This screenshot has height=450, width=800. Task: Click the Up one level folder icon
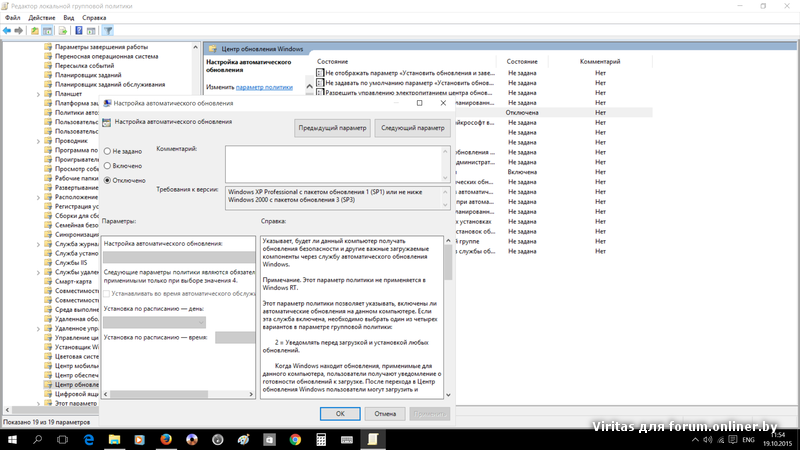(x=36, y=30)
